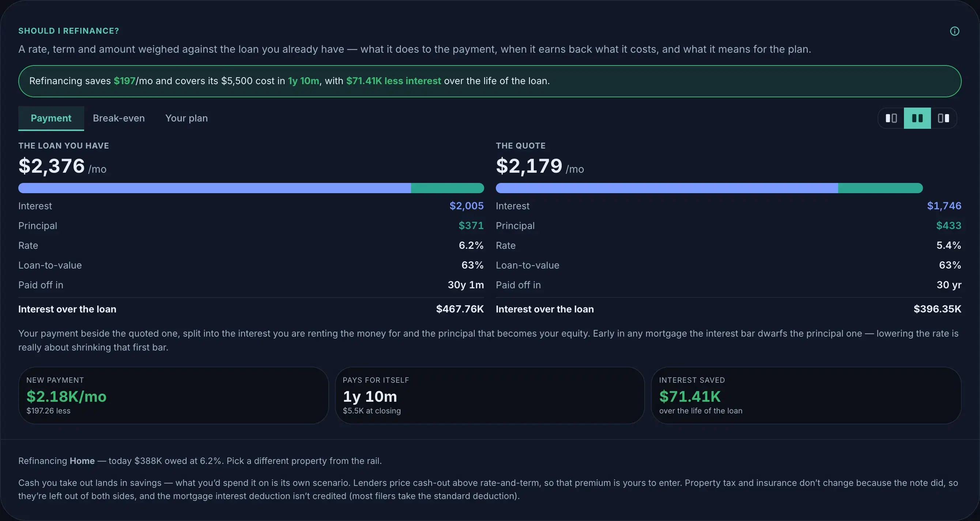Click the bold Home property name

[x=82, y=461]
